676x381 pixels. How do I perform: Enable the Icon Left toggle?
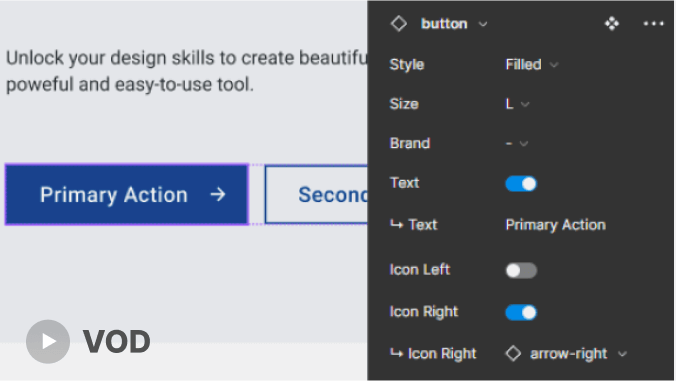[x=521, y=270]
